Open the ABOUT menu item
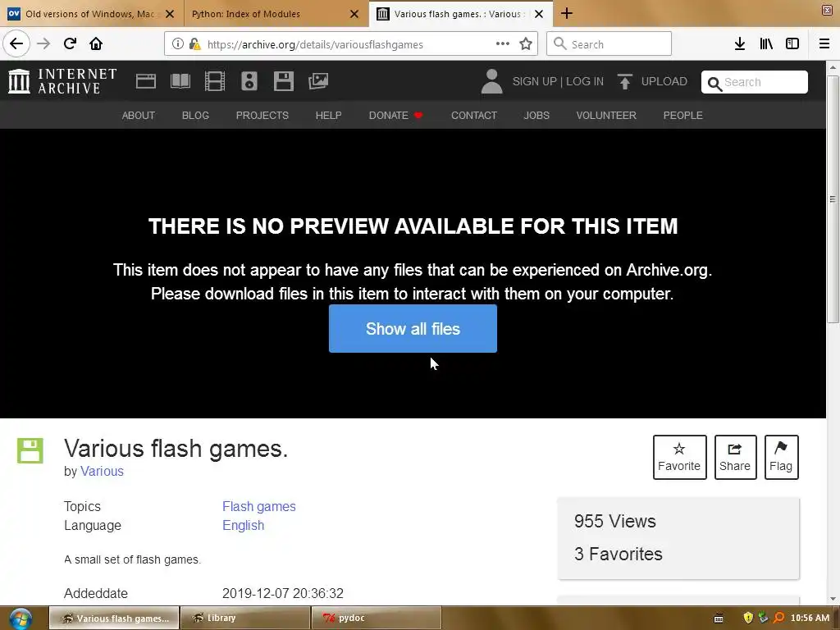The width and height of the screenshot is (840, 630). click(138, 115)
